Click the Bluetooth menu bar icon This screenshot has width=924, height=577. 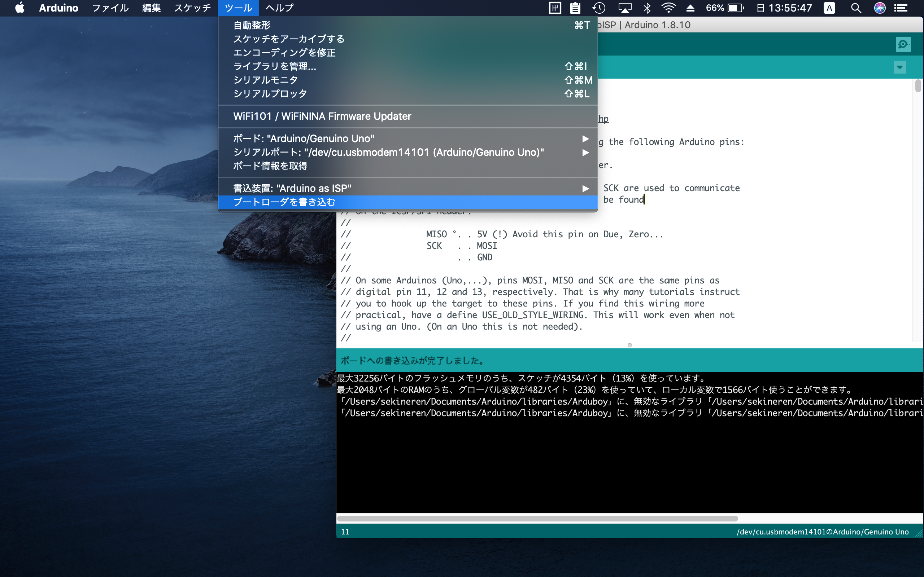647,8
